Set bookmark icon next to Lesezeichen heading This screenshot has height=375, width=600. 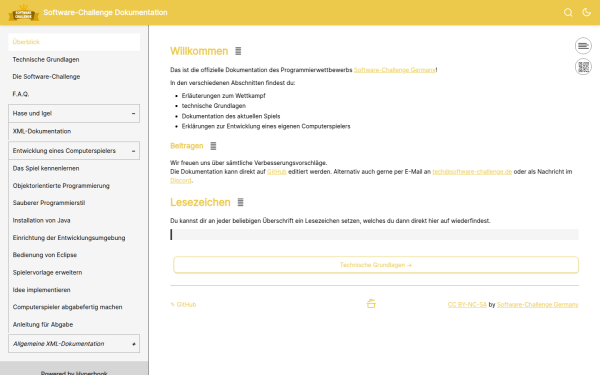coord(240,202)
